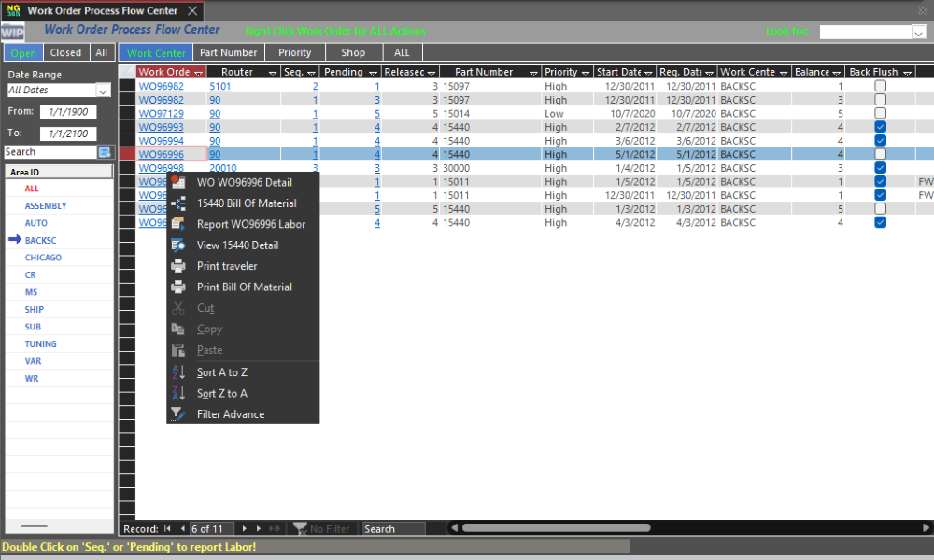
Task: Expand the Look for combo box
Action: pyautogui.click(x=918, y=32)
